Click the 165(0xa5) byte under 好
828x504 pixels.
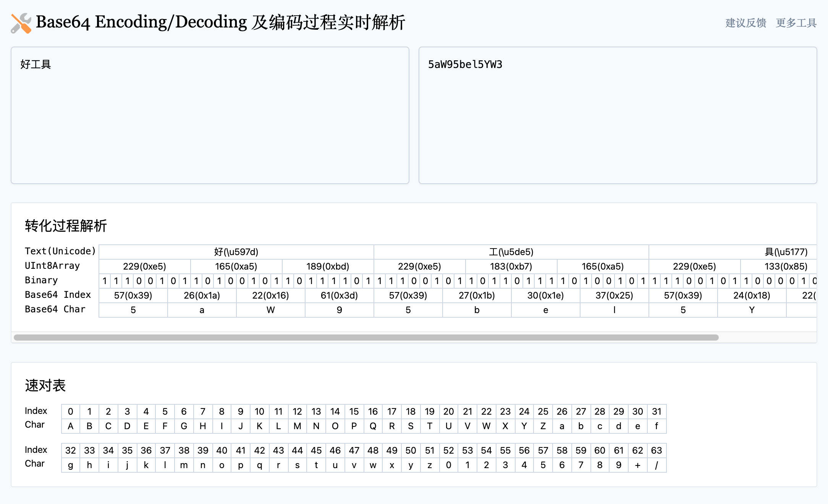[236, 267]
